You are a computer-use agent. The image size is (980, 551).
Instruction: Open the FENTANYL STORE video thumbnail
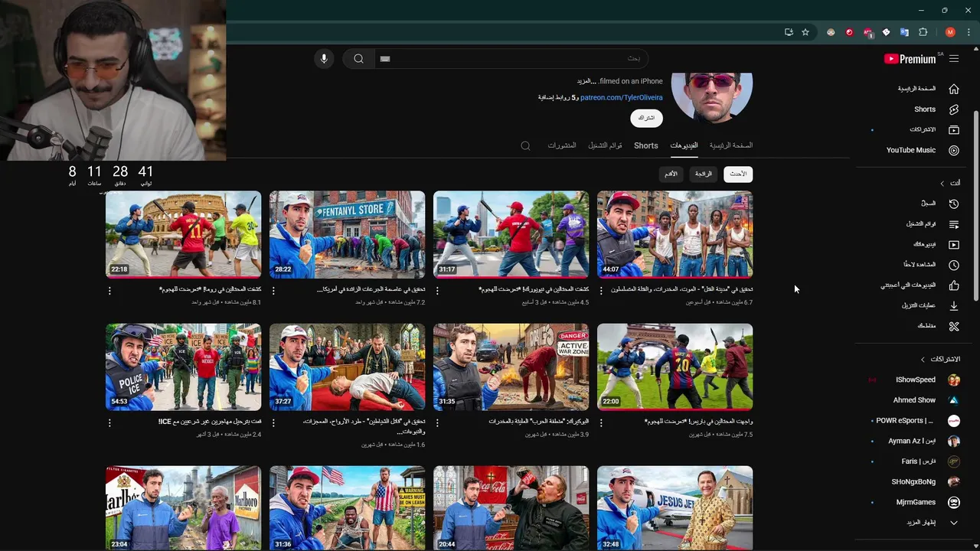pyautogui.click(x=347, y=235)
